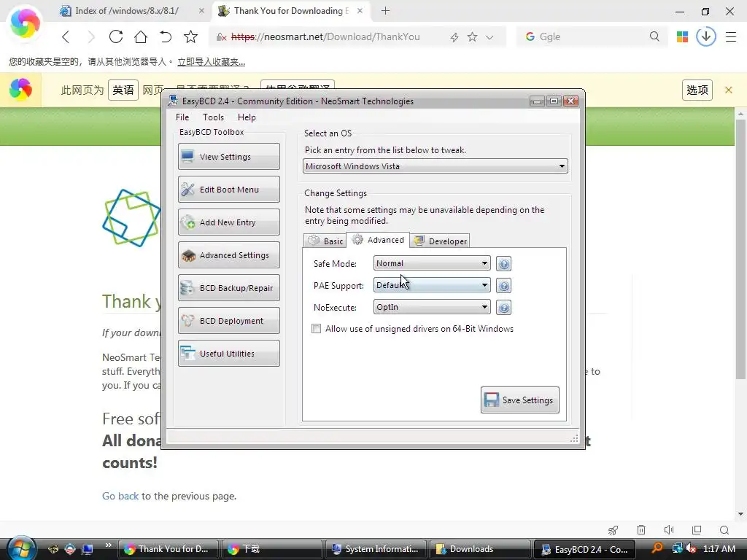Expand the NoExecute dropdown

432,307
